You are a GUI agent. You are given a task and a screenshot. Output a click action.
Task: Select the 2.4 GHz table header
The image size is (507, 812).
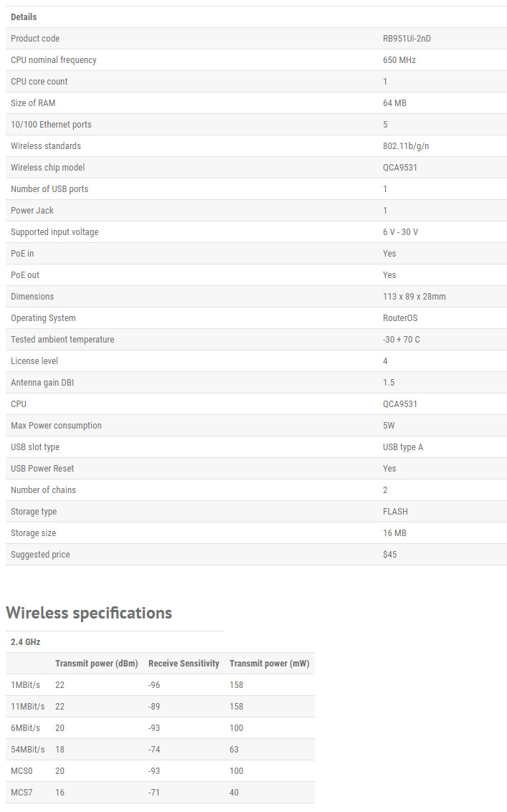click(25, 642)
